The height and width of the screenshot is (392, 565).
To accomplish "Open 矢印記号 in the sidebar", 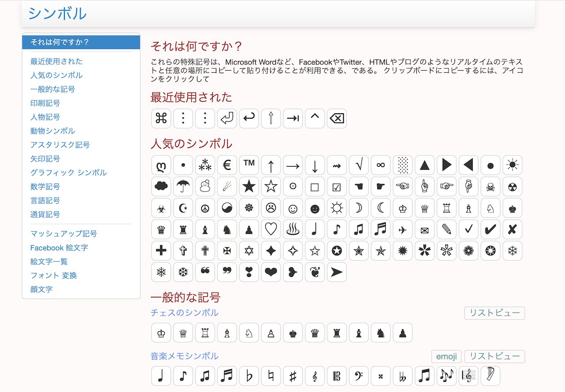I will point(45,159).
